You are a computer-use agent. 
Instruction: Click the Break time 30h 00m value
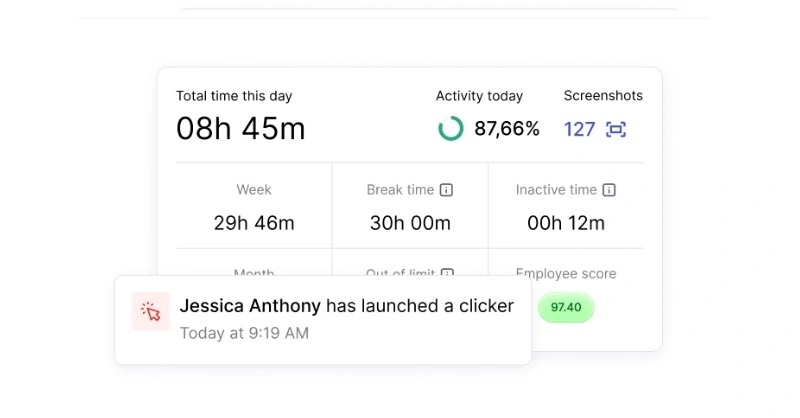tap(410, 223)
